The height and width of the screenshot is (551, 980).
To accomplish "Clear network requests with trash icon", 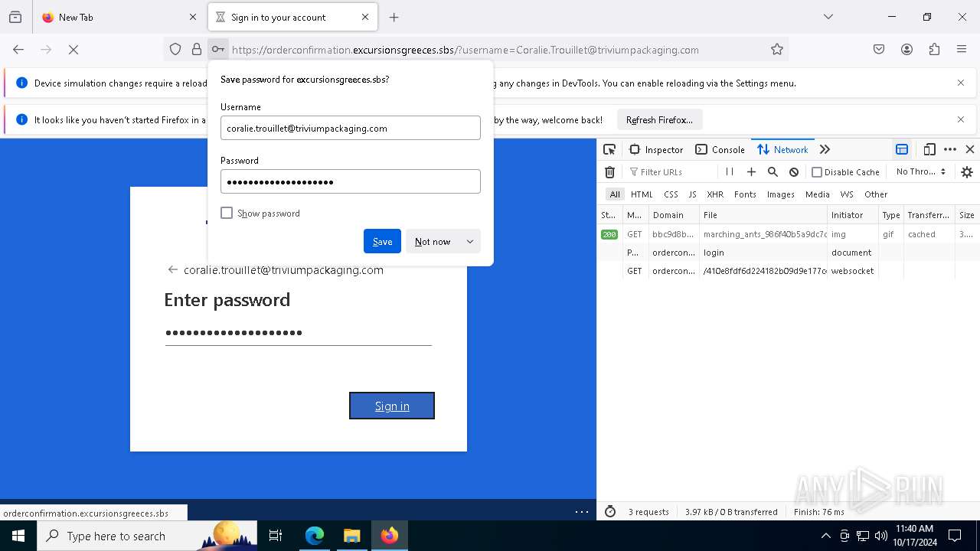I will pyautogui.click(x=609, y=172).
